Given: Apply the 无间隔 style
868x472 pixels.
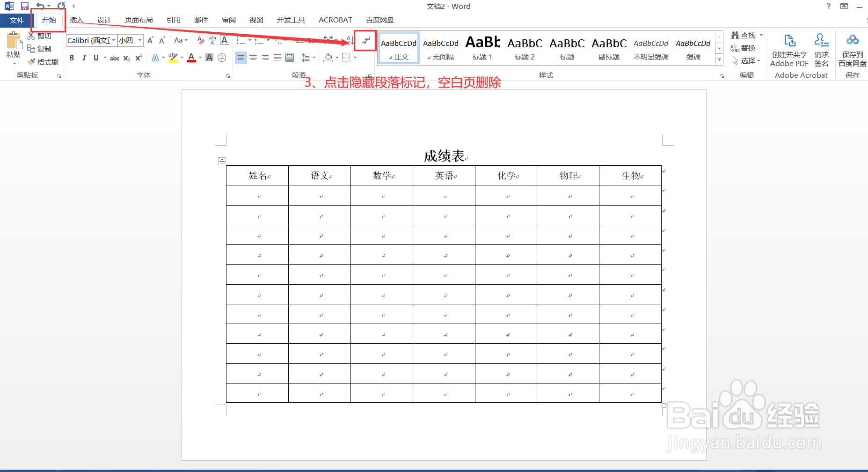Looking at the screenshot, I should point(441,48).
